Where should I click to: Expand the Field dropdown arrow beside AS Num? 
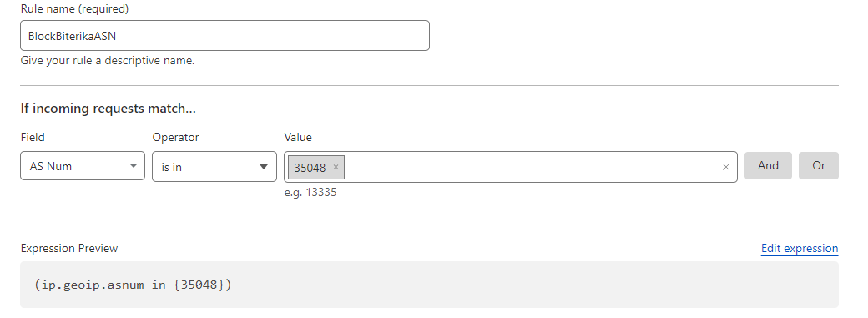(133, 166)
